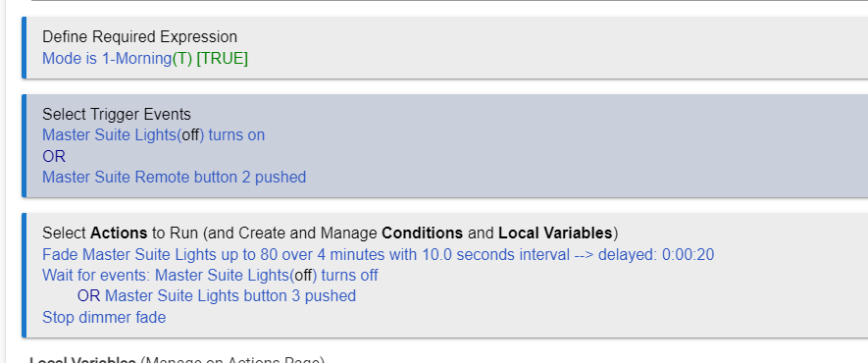Screen dimensions: 868x363
Task: Open the Define Required Expression section
Action: (139, 37)
